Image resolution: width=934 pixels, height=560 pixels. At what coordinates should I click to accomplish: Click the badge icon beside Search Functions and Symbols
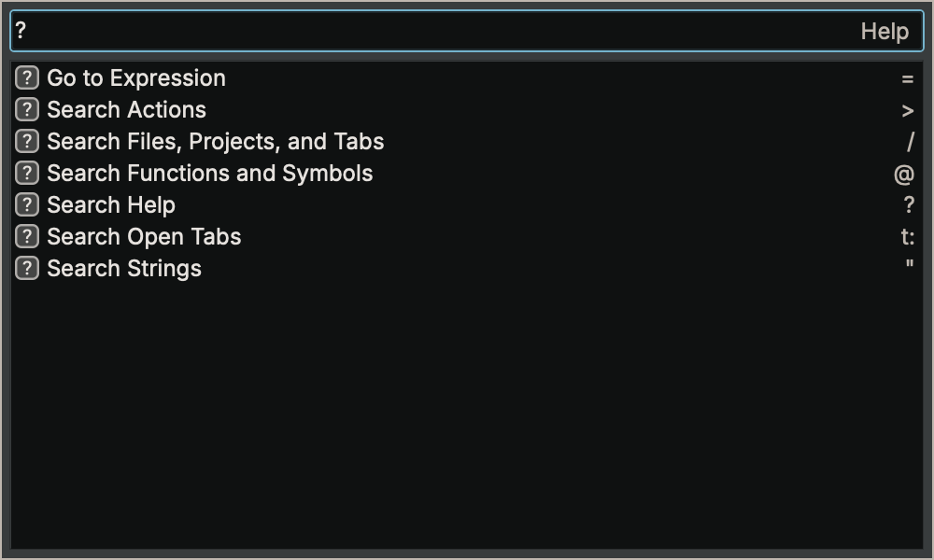[25, 174]
